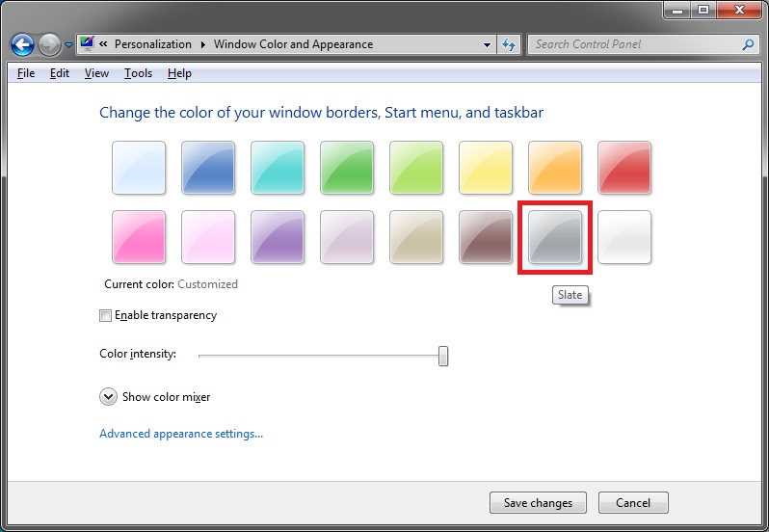Go to Personalization in breadcrumb
Viewport: 769px width, 532px height.
pos(153,44)
